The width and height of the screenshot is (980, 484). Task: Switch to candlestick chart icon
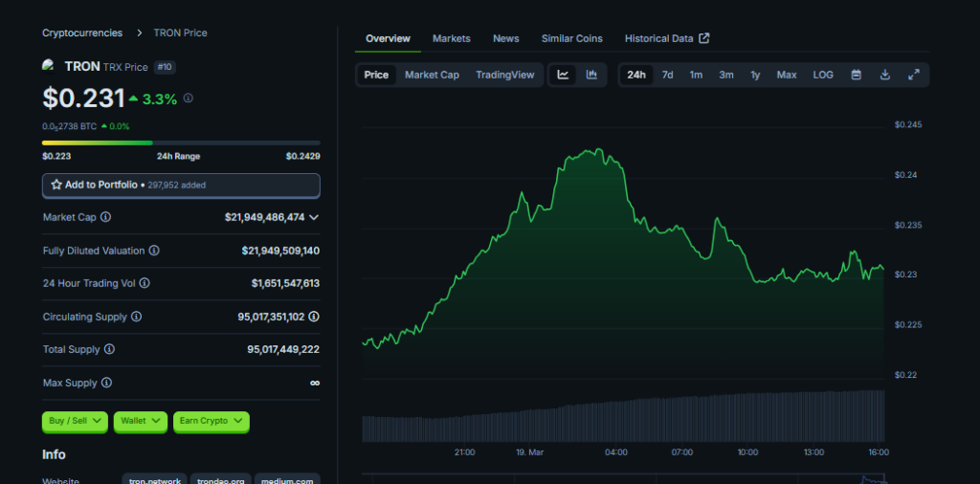[591, 75]
